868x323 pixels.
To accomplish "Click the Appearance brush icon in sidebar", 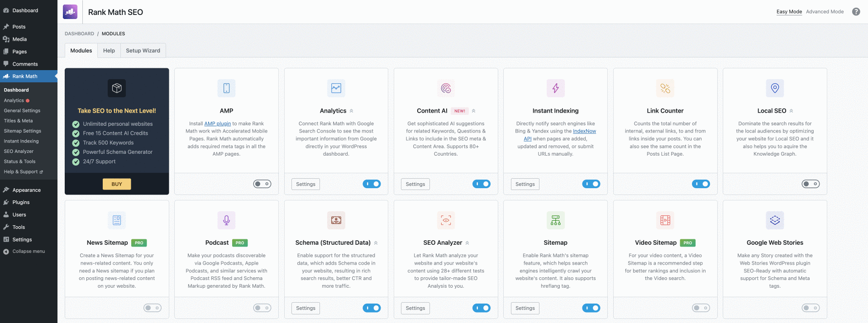I will [6, 190].
